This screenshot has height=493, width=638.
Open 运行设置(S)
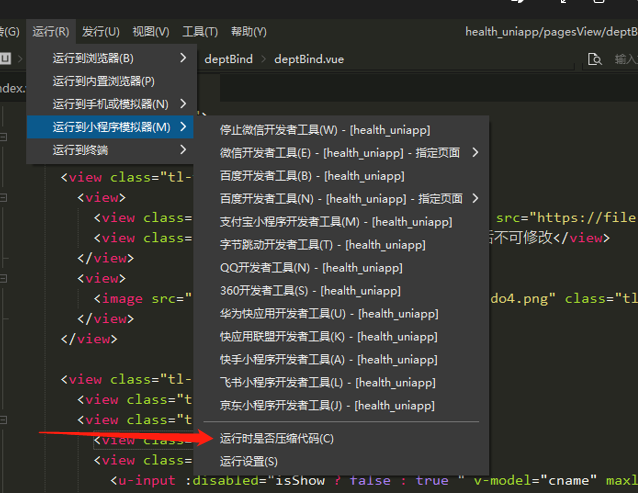point(341,462)
